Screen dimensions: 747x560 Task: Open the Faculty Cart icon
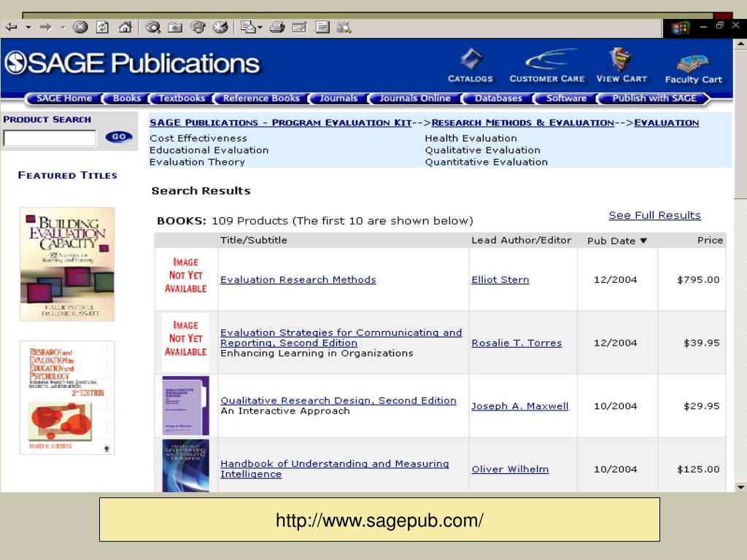[x=694, y=69]
